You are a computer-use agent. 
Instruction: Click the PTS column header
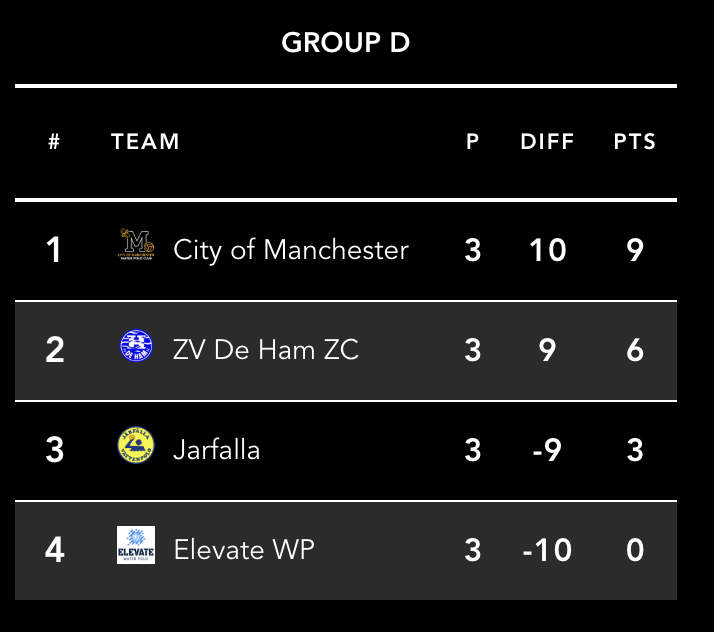pyautogui.click(x=635, y=142)
